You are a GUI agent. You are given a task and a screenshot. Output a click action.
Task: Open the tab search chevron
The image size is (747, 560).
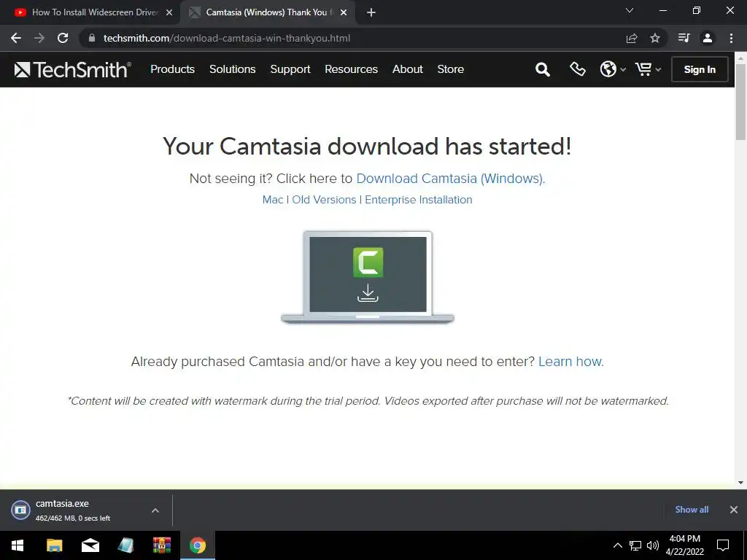630,10
